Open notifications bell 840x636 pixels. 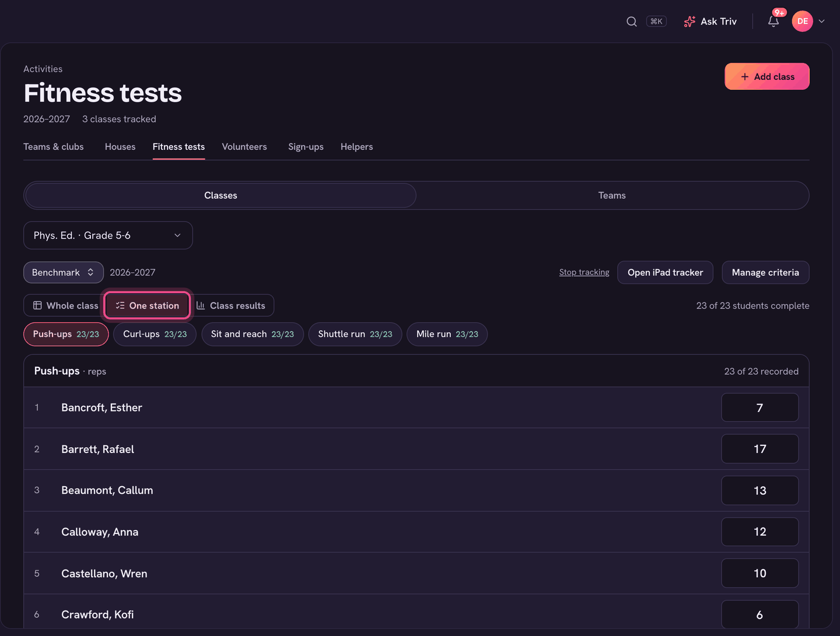pos(773,22)
